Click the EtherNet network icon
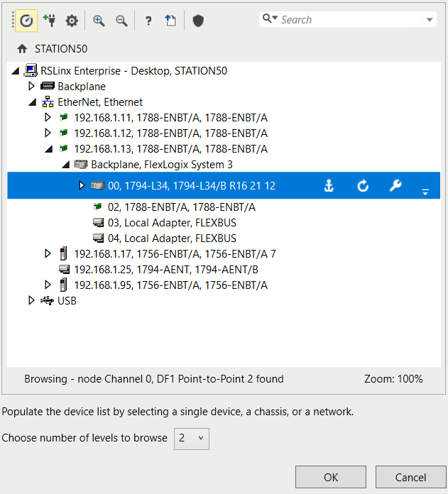Viewport: 448px width, 494px height. pyautogui.click(x=48, y=101)
